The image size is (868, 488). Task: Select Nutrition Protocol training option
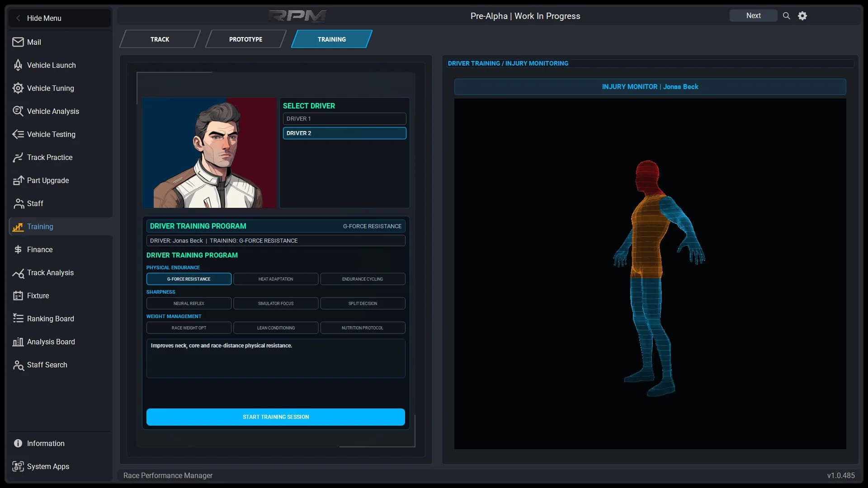pyautogui.click(x=363, y=328)
